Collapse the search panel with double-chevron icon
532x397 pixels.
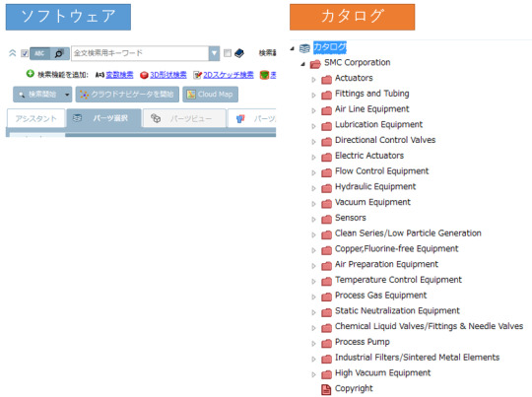click(x=13, y=53)
